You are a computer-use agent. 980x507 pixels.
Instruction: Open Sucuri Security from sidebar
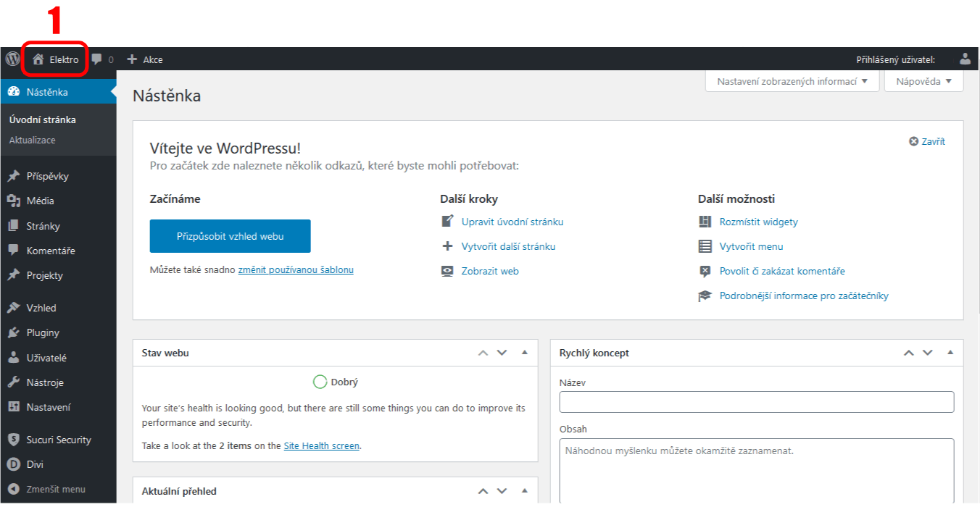tap(58, 440)
